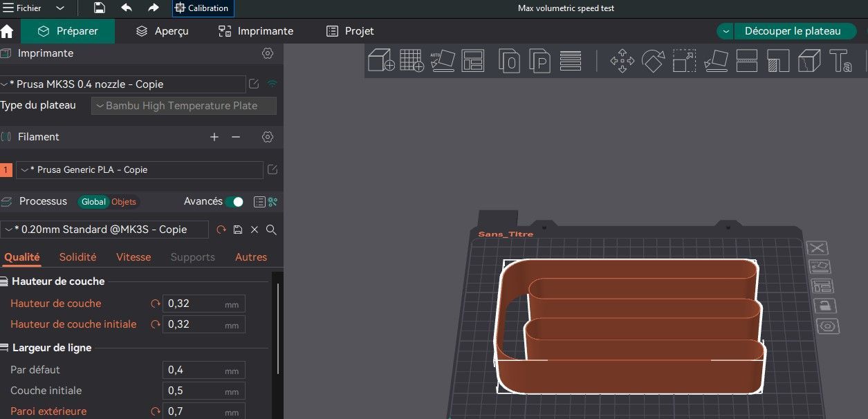Screen dimensions: 868x419
Task: Switch process scope to Objets
Action: tap(124, 202)
